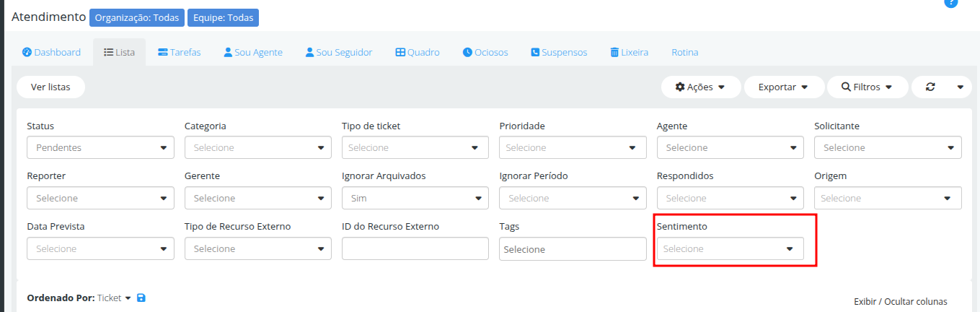The image size is (980, 312).
Task: Open the Ações gear button
Action: click(701, 87)
